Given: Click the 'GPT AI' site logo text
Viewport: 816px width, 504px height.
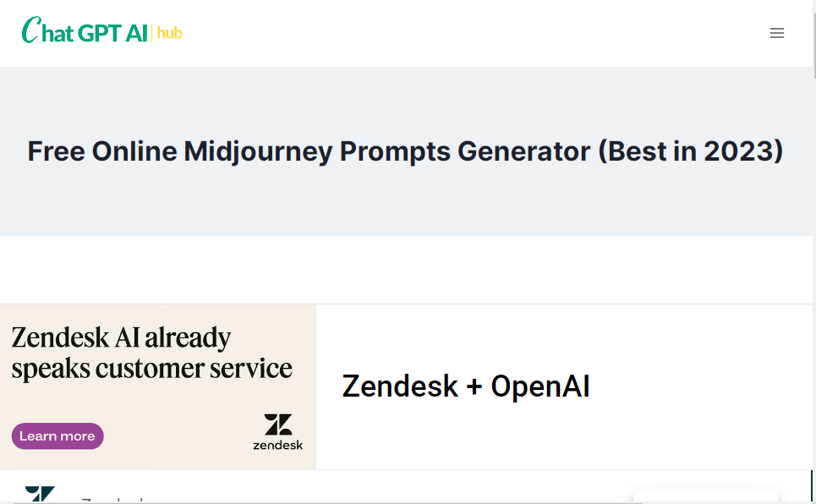Looking at the screenshot, I should point(112,33).
